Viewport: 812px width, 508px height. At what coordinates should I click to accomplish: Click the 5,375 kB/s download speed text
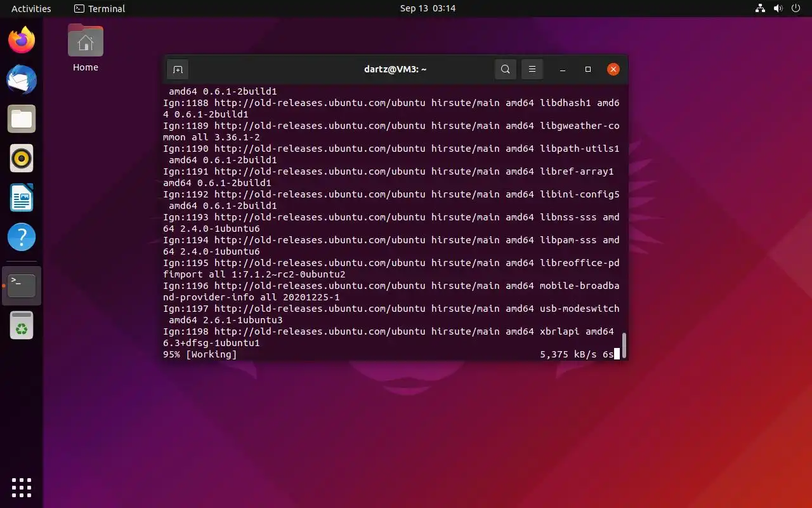(568, 354)
